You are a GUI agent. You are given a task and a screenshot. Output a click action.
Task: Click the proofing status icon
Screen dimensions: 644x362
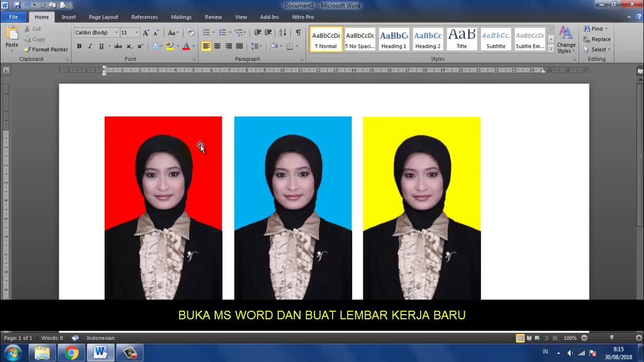click(75, 338)
